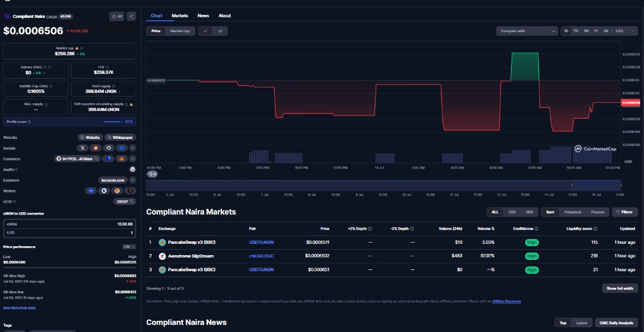Click the Profile score progress bar

click(x=113, y=122)
